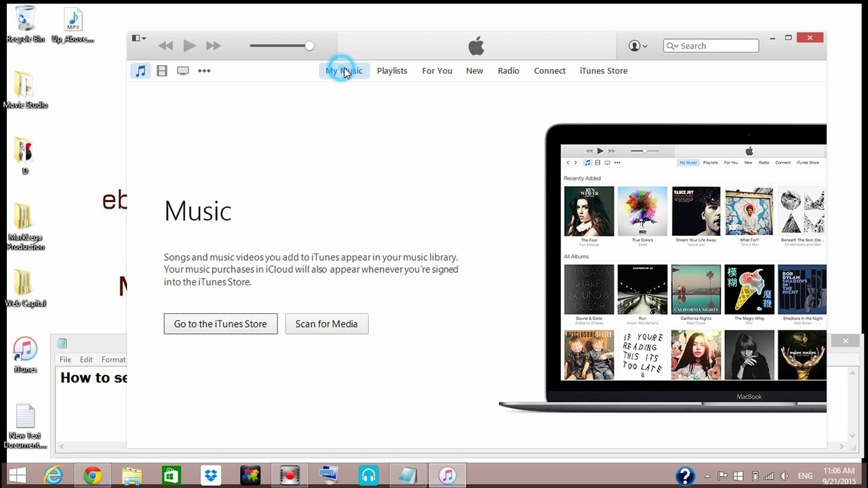Open the search magnifier options
868x488 pixels.
point(672,46)
